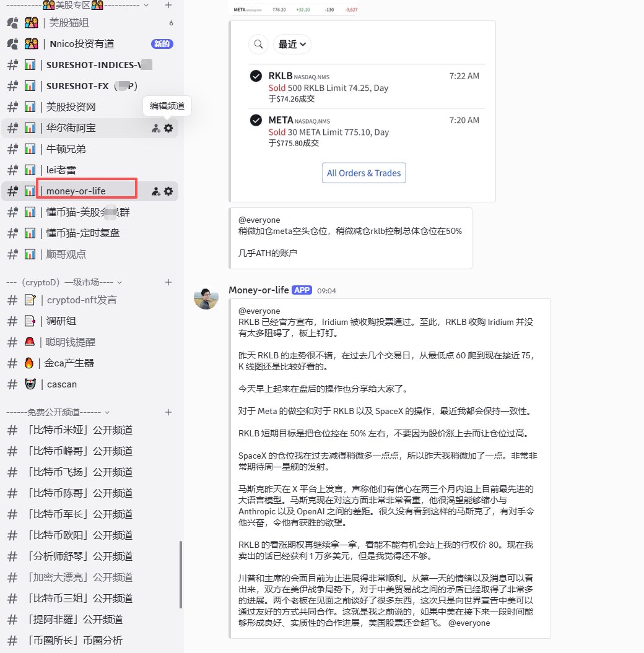Click the document emoji beside 调研组

click(30, 321)
